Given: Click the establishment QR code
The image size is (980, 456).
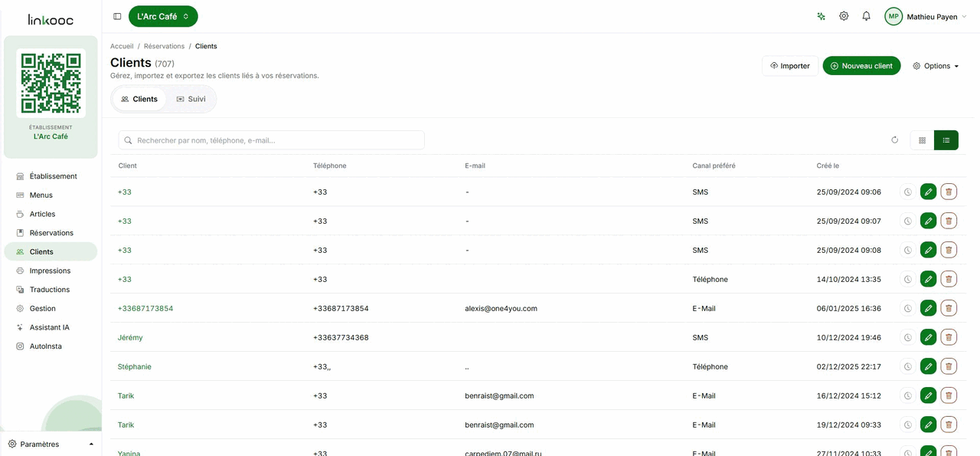Looking at the screenshot, I should [x=51, y=83].
